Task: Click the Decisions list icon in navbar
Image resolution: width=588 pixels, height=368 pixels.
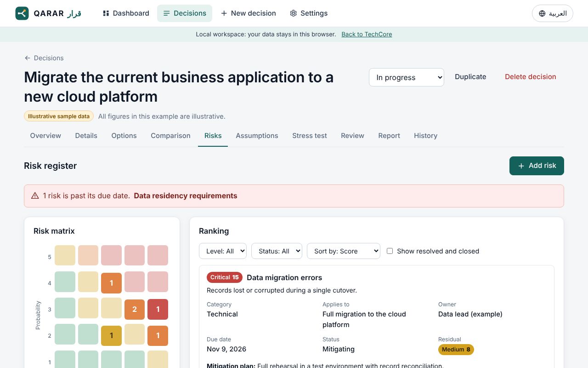Action: pos(167,13)
